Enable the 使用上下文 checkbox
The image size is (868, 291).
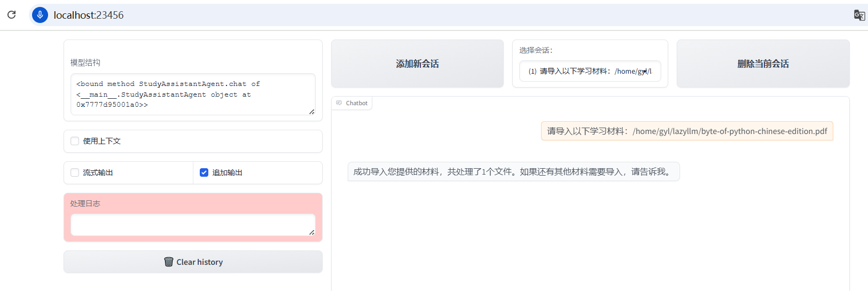pos(75,141)
